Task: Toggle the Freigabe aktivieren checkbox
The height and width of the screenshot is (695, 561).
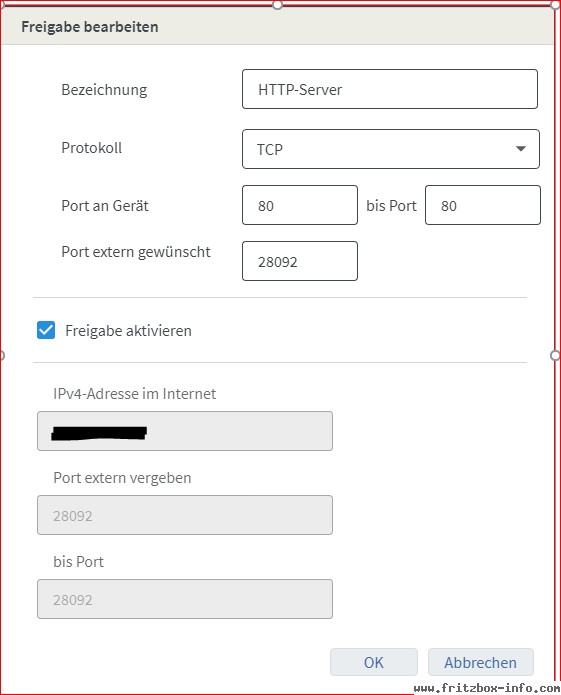Action: 46,330
